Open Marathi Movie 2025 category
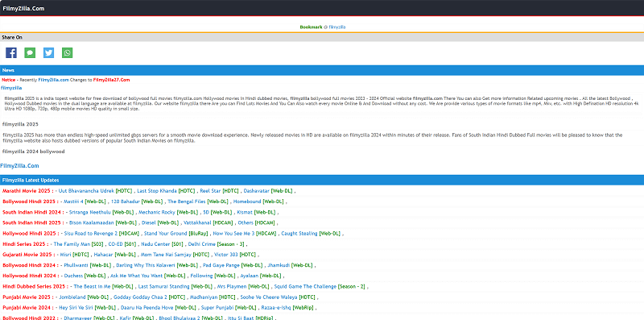Image resolution: width=644 pixels, height=320 pixels. click(x=28, y=191)
